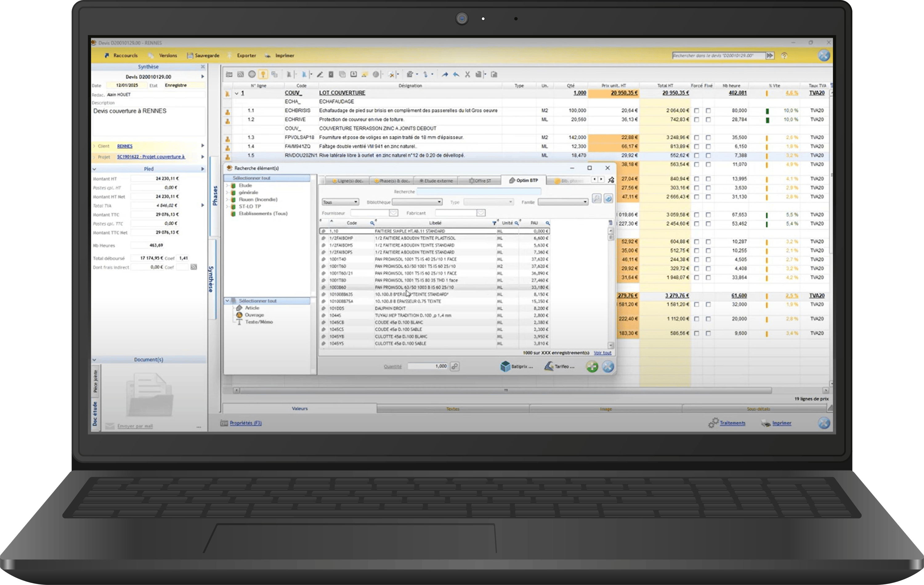
Task: Open the Bibliothèque dropdown
Action: point(417,202)
